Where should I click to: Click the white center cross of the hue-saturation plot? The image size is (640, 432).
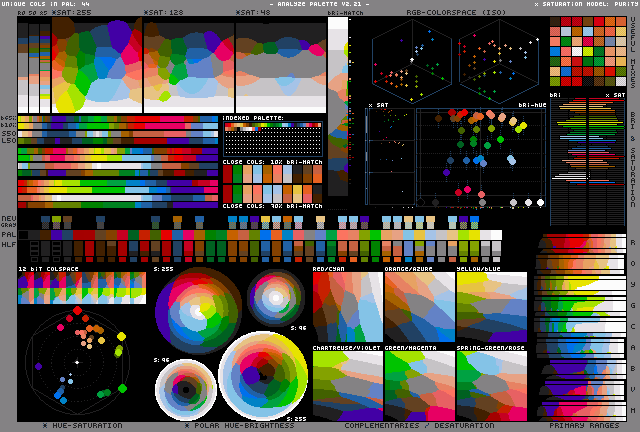77,362
